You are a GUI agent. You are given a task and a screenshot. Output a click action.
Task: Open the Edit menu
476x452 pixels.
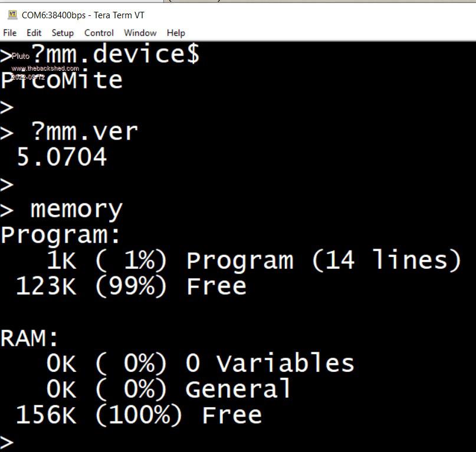click(34, 33)
